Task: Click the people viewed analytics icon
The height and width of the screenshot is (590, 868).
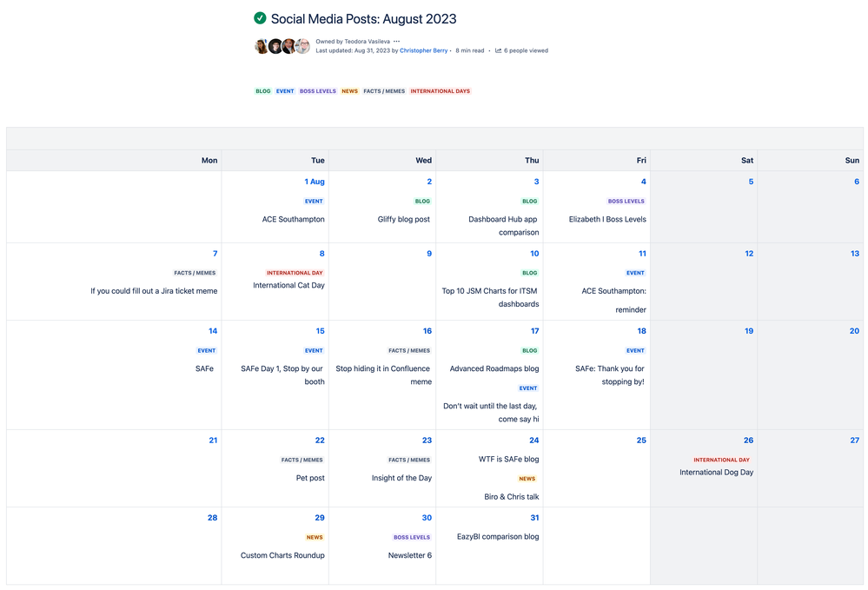Action: tap(498, 50)
